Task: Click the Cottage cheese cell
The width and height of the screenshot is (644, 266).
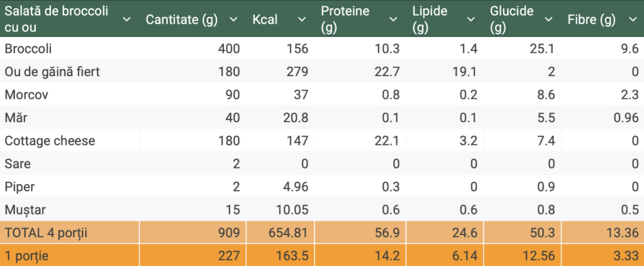Action: click(x=50, y=141)
